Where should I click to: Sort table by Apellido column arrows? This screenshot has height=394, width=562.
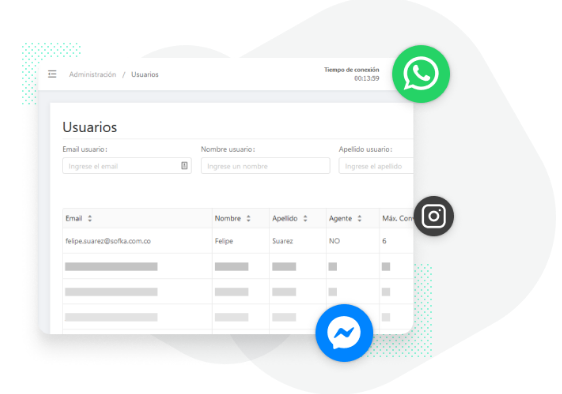tap(305, 218)
